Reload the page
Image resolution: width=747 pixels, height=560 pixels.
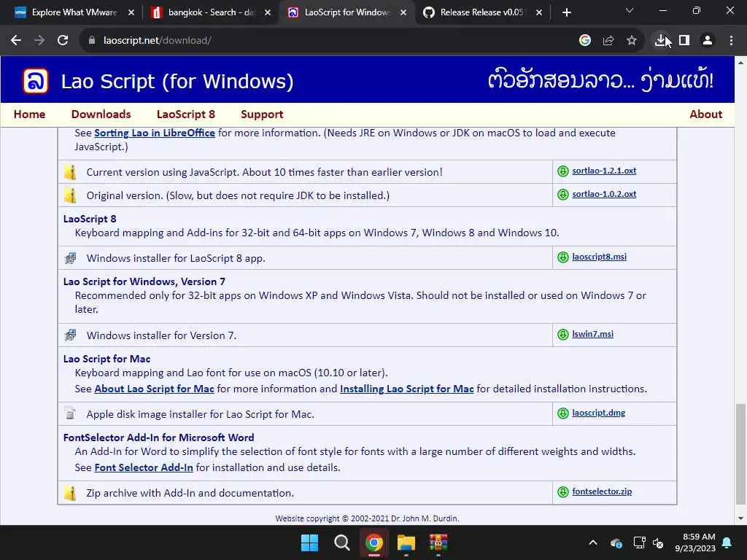pos(63,41)
